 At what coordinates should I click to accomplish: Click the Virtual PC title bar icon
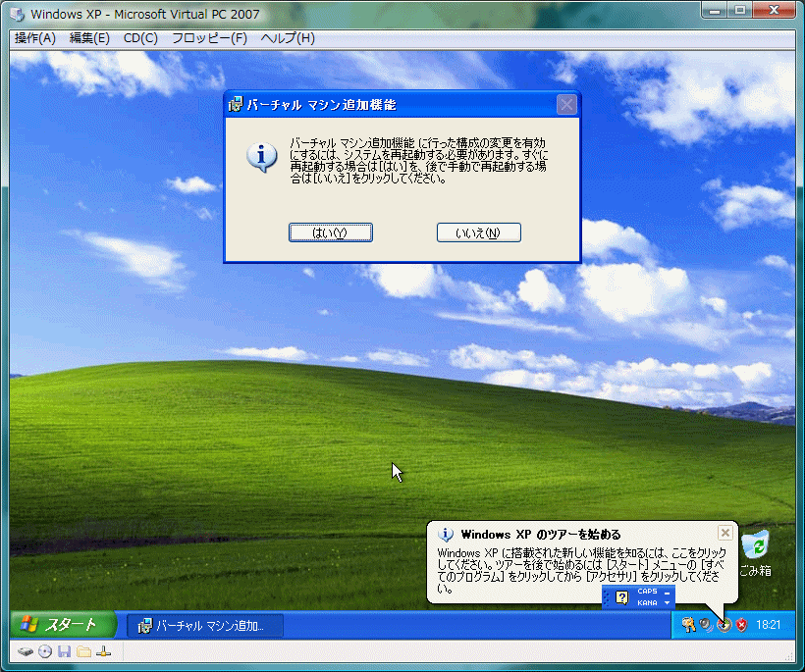pos(18,14)
